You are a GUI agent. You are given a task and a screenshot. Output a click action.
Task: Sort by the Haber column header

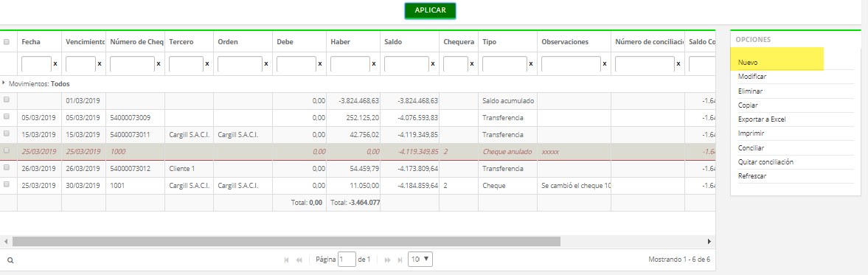tap(340, 41)
